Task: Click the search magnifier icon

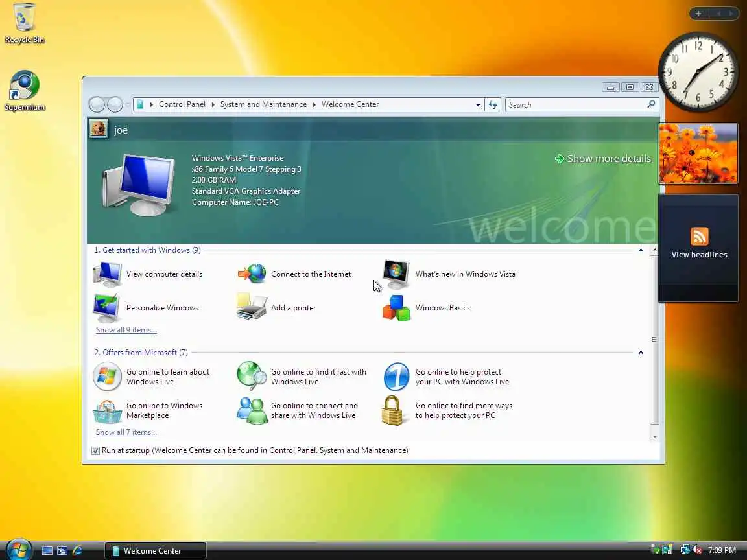Action: (651, 104)
